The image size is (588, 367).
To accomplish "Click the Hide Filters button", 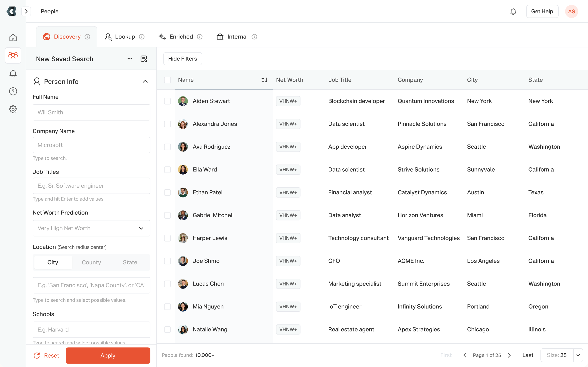I will [x=182, y=59].
